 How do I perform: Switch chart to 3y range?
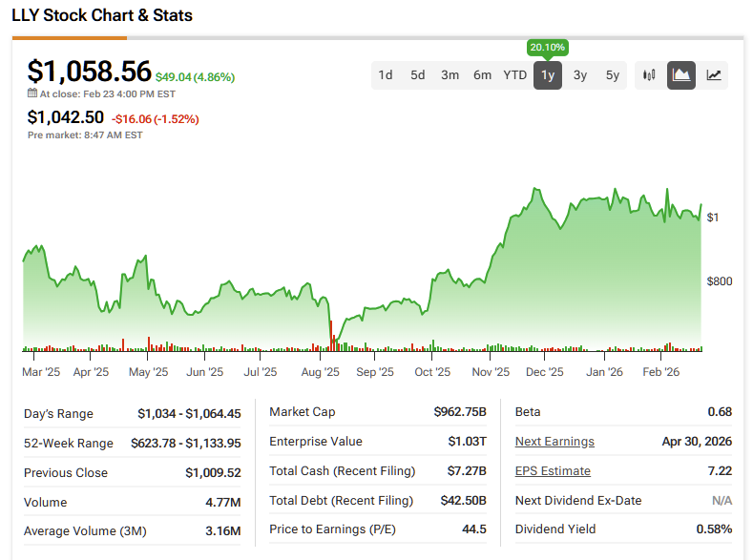tap(580, 74)
